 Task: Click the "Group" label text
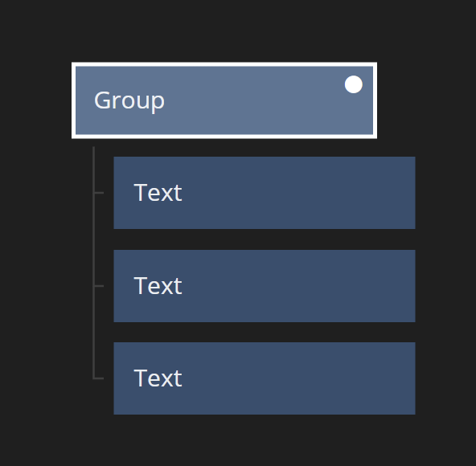pyautogui.click(x=129, y=101)
